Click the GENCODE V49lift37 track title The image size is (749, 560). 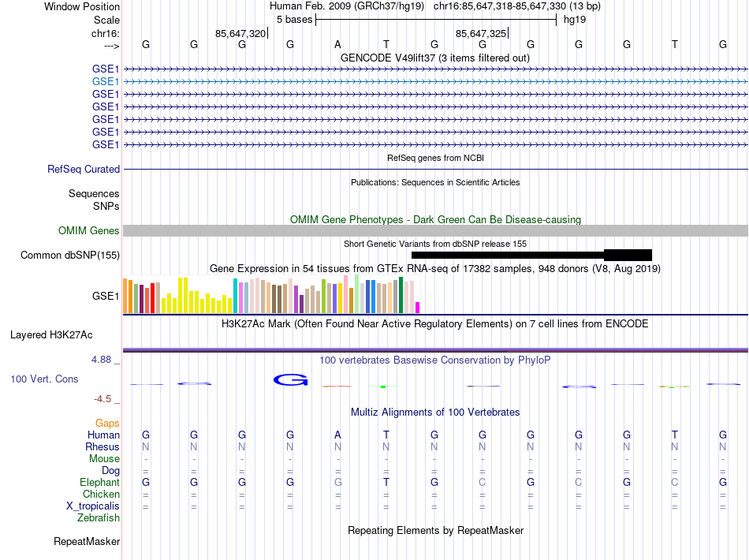point(434,58)
